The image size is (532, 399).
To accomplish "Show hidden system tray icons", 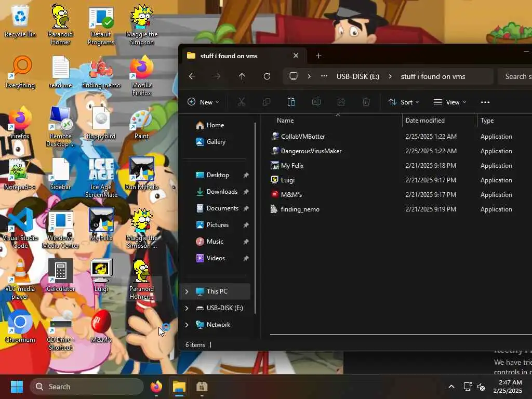I will coord(451,387).
